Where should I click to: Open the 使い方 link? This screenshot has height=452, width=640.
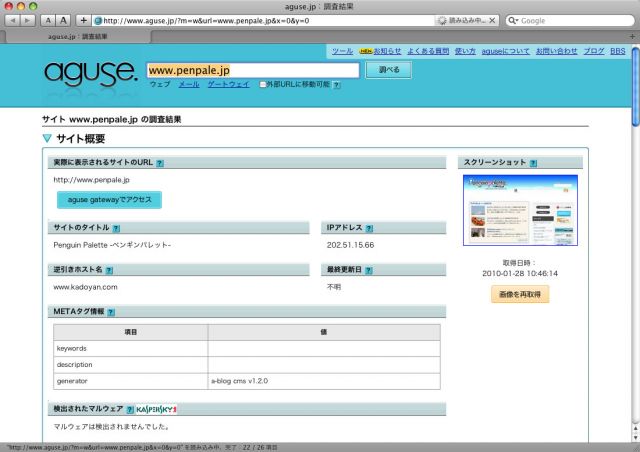coord(465,51)
